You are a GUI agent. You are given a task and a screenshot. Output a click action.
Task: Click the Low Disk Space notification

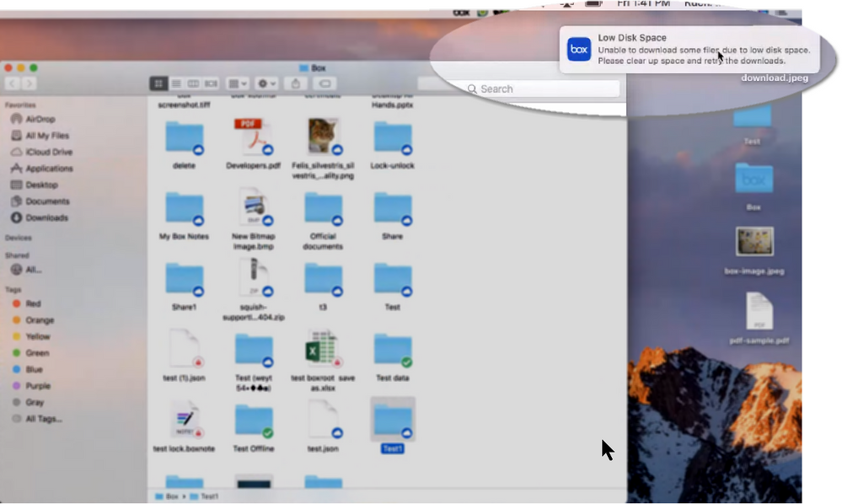(x=689, y=50)
